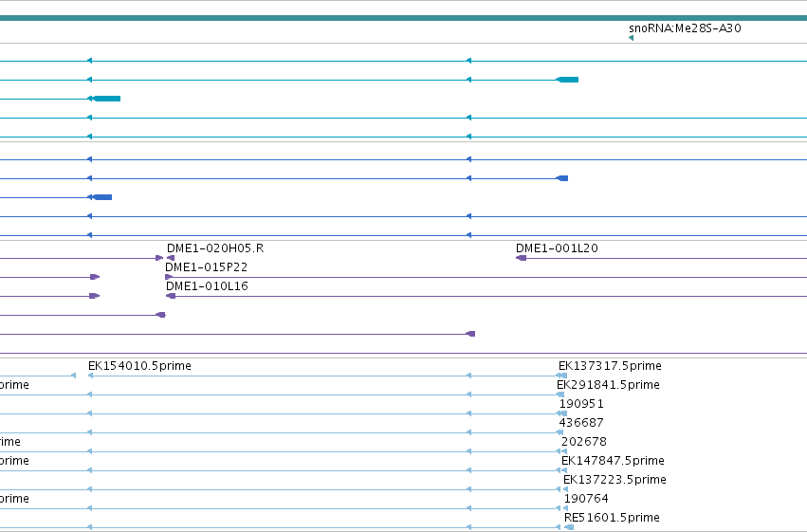Open the DME1-001L20 clone label
Screen dimensions: 807x532
[x=557, y=248]
